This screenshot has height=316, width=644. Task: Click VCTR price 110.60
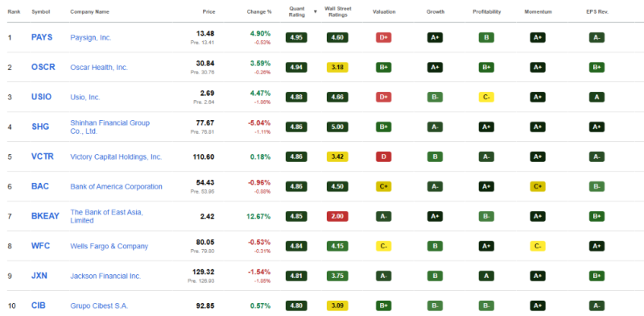[204, 156]
